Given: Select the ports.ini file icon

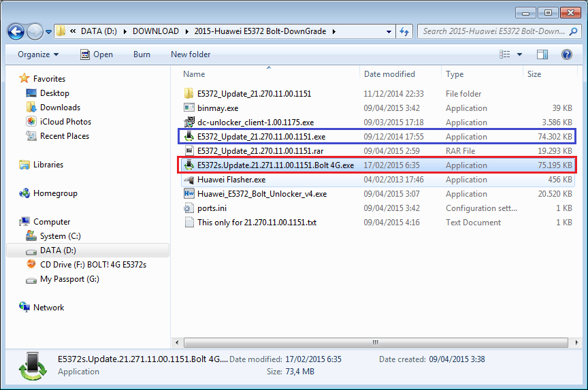Looking at the screenshot, I should pyautogui.click(x=189, y=208).
